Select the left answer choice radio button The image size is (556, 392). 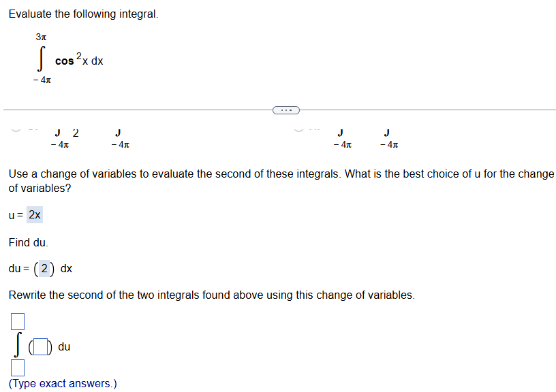(15, 129)
